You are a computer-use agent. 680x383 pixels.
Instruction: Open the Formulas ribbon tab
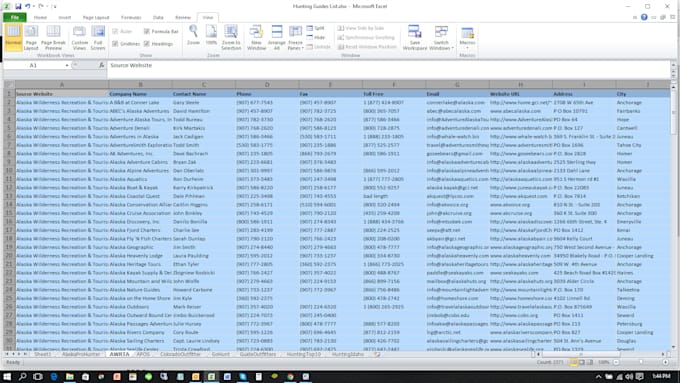coord(131,17)
